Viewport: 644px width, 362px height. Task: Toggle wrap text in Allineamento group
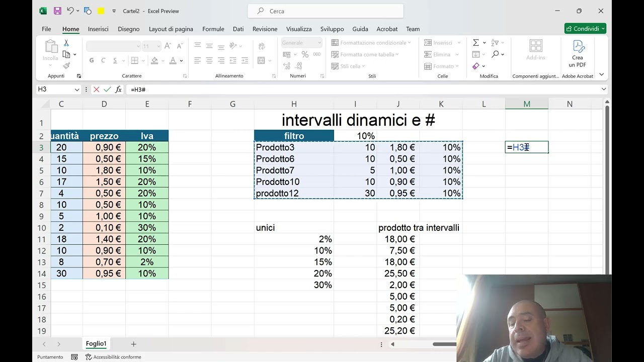[261, 46]
